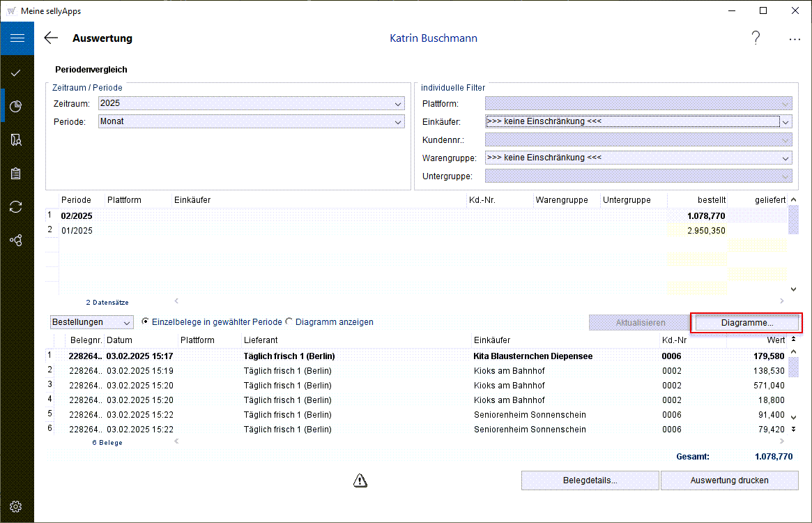The height and width of the screenshot is (523, 812).
Task: Select 'Einzelbelege in gewählter Periode' radio button
Action: [x=146, y=322]
